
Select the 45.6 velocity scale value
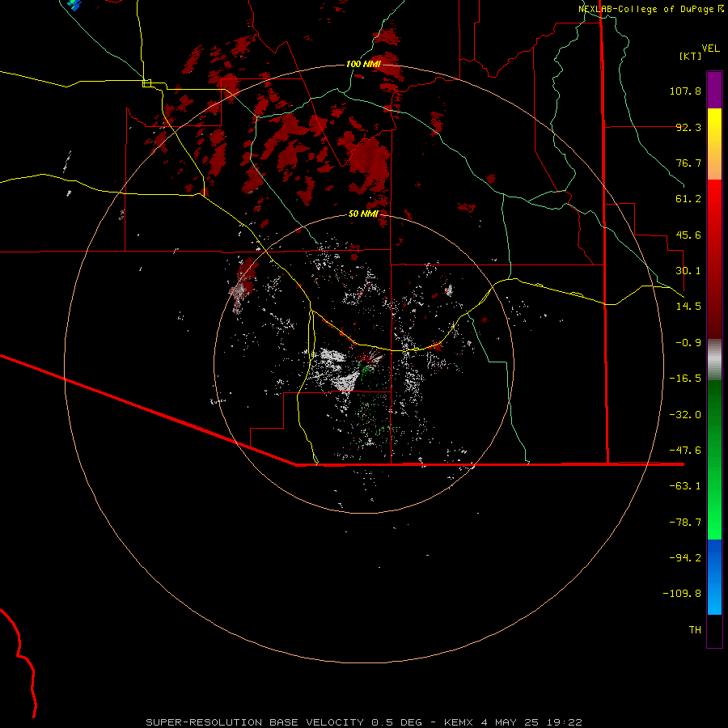(688, 235)
